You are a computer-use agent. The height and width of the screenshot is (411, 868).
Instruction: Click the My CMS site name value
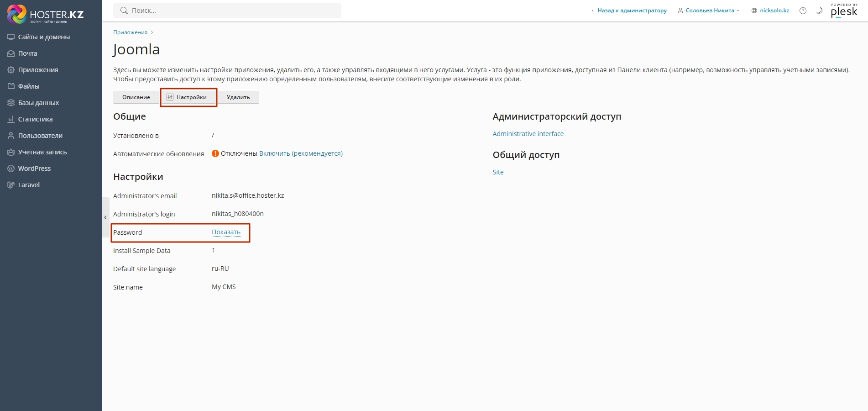point(224,287)
